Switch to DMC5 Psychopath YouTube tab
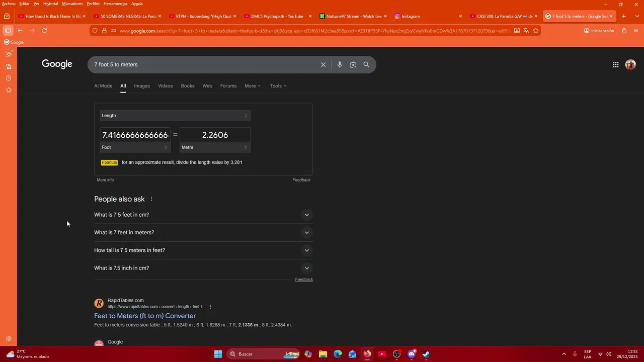 [277, 16]
